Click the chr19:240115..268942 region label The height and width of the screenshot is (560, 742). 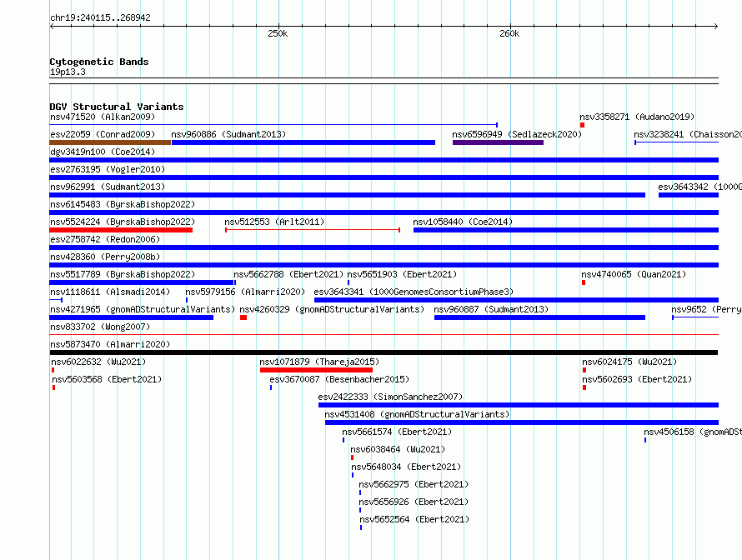pos(100,17)
